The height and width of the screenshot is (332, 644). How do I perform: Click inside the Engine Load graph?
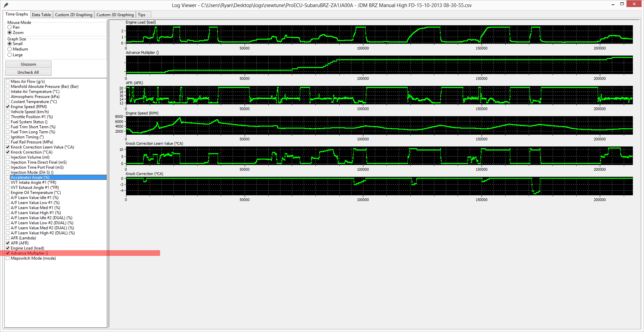coord(379,34)
